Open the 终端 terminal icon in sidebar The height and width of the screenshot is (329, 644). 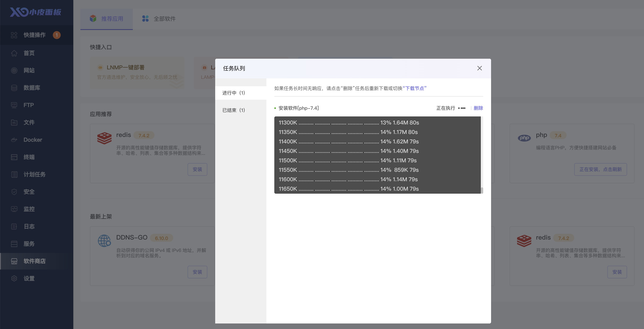point(14,157)
